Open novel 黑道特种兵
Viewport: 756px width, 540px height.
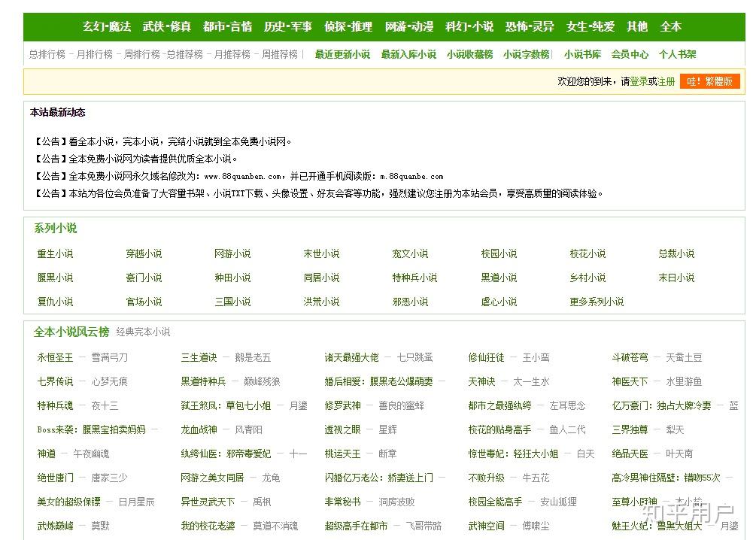(x=203, y=381)
